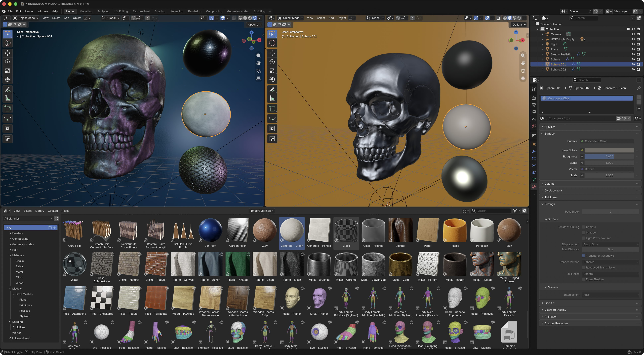The height and width of the screenshot is (355, 644).
Task: Adjust the Roughness slider
Action: click(609, 156)
